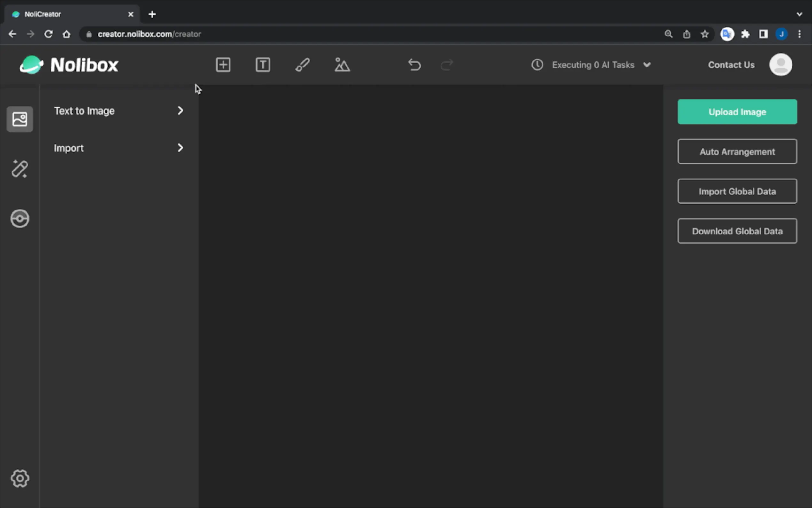812x508 pixels.
Task: Click the Pokeball-style circular sidebar icon
Action: tap(20, 219)
